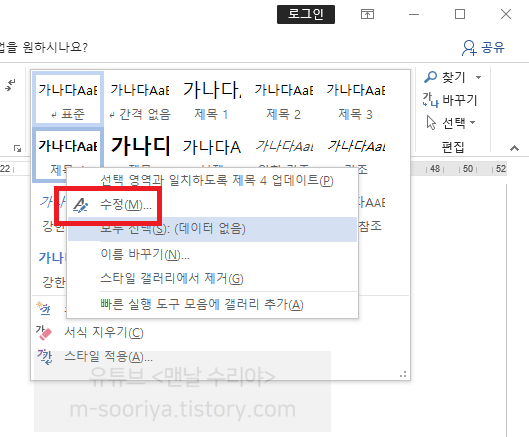Click the replace 가나 icon
Viewport: 529px width, 437px height.
point(430,100)
